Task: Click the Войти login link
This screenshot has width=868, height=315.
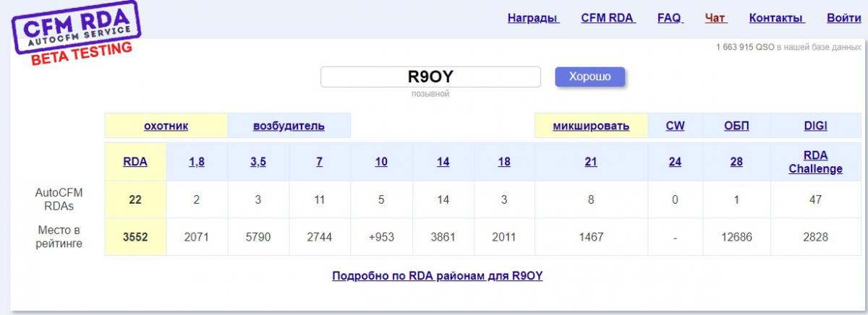Action: point(843,18)
